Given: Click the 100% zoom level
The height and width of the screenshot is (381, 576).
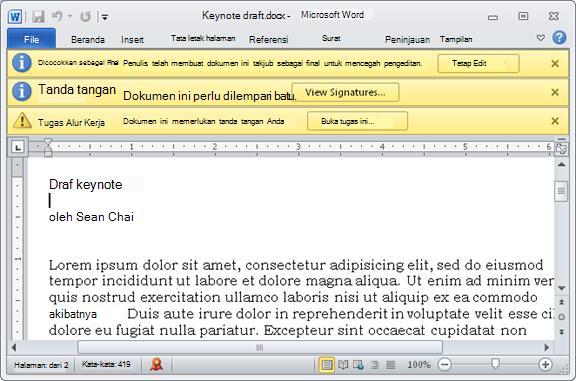Looking at the screenshot, I should [x=419, y=365].
